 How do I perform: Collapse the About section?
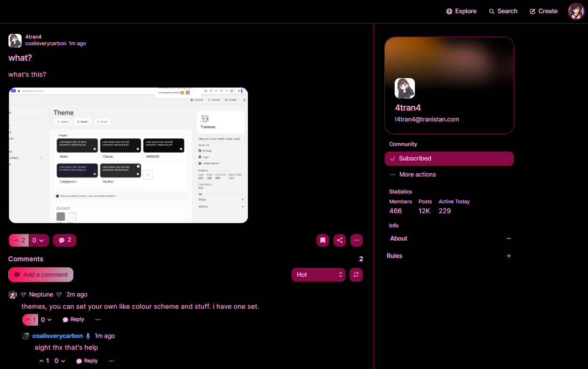pyautogui.click(x=509, y=239)
